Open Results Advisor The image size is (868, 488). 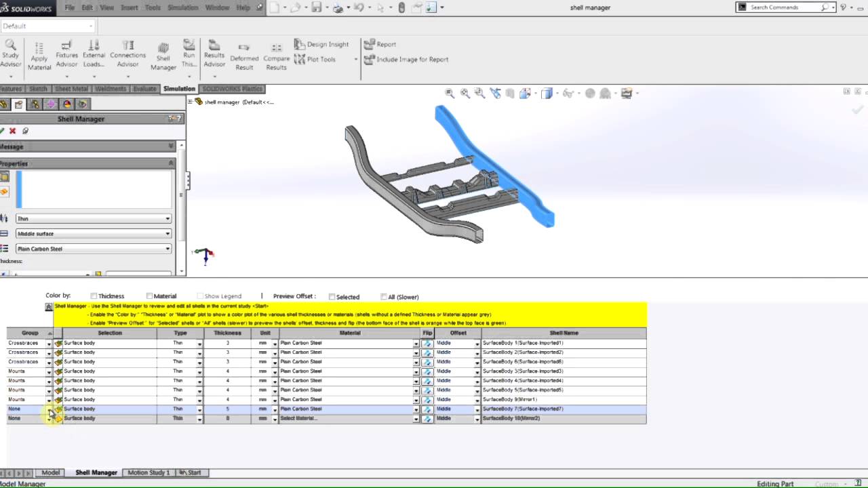coord(214,54)
